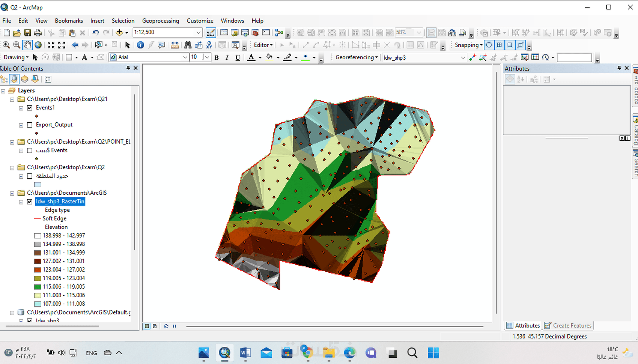Pick the Identify tool
Screen dimensions: 638x364
tap(140, 45)
